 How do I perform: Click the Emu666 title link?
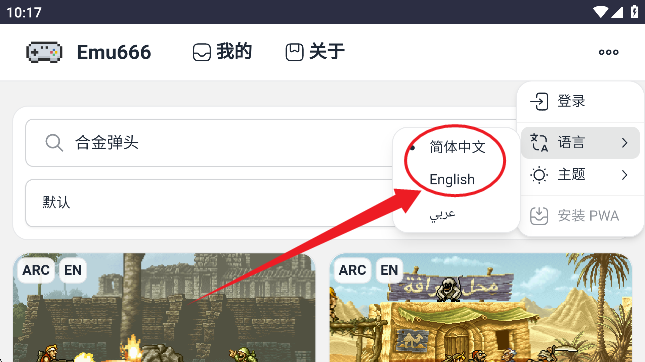[x=114, y=52]
